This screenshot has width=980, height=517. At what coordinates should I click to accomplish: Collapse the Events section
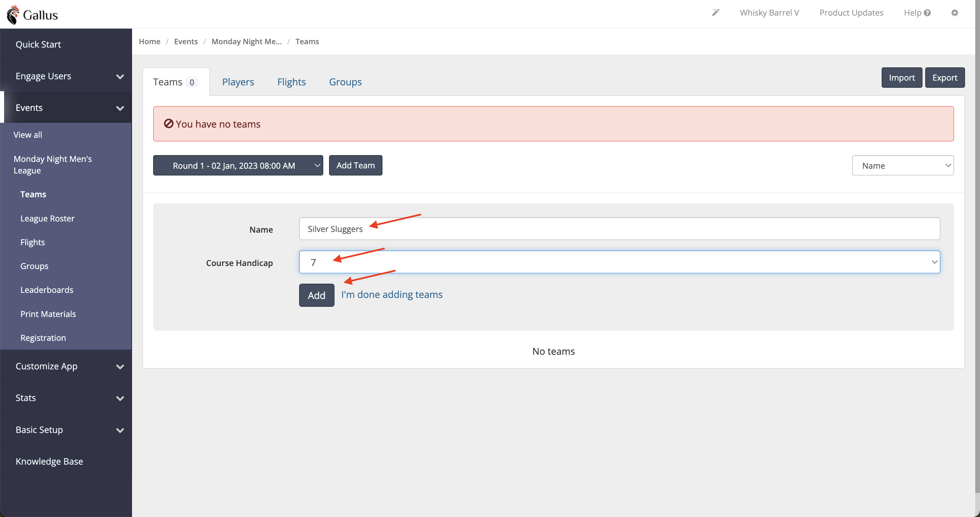tap(66, 107)
